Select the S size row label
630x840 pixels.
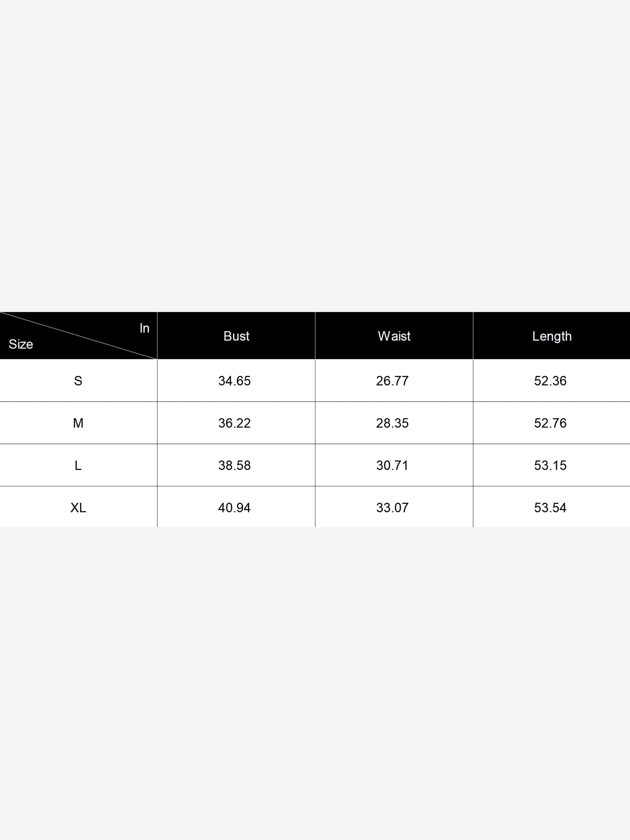click(78, 381)
